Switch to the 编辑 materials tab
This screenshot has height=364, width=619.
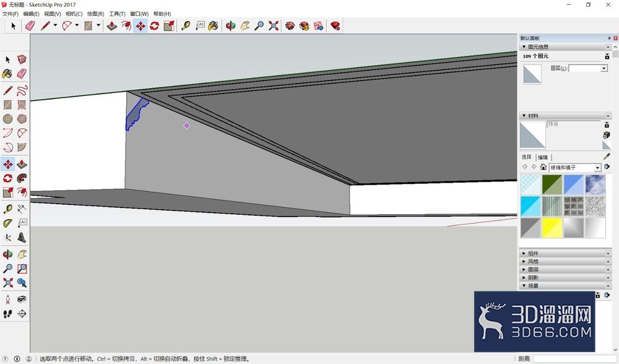(x=543, y=157)
